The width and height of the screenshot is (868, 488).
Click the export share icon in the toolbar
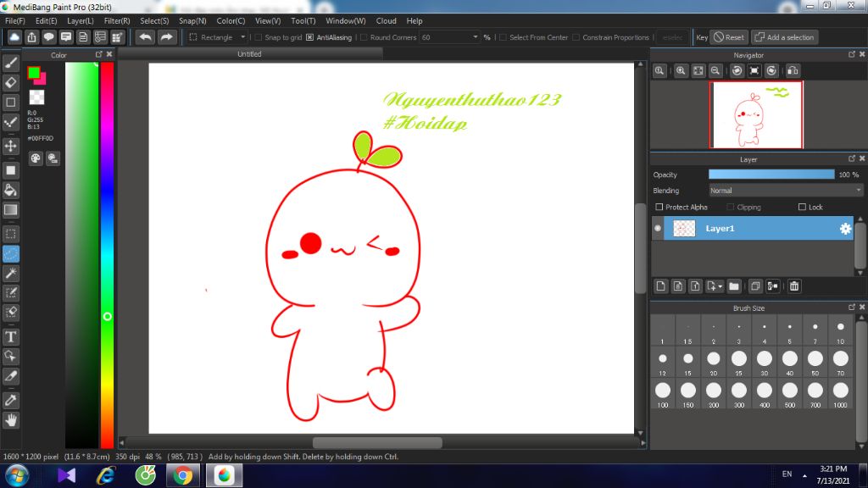31,37
